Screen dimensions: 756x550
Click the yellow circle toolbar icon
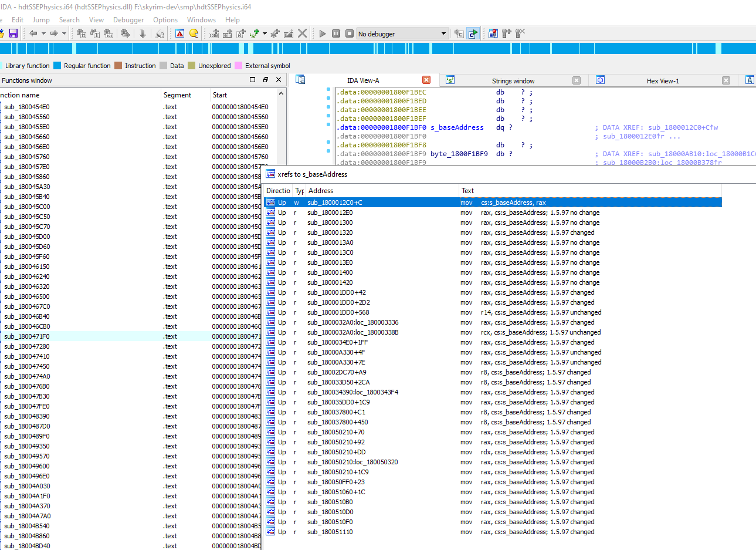(194, 33)
